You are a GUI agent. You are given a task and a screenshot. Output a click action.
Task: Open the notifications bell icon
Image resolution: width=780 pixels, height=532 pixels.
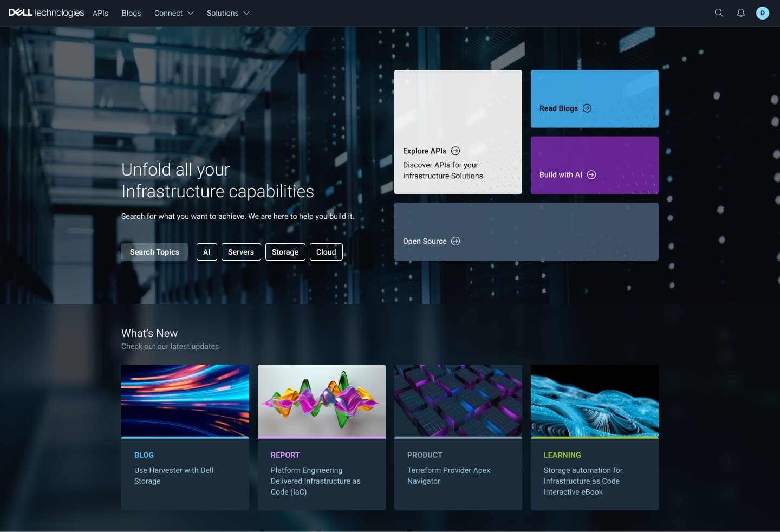coord(740,13)
